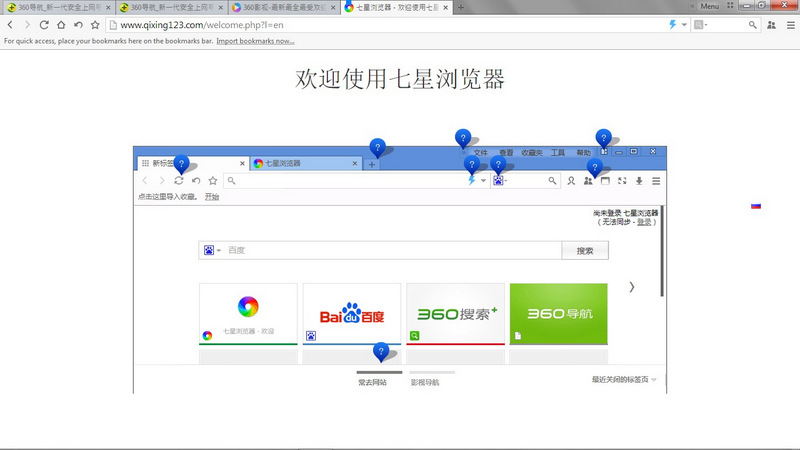Click the browser's forward arrow

[x=27, y=24]
